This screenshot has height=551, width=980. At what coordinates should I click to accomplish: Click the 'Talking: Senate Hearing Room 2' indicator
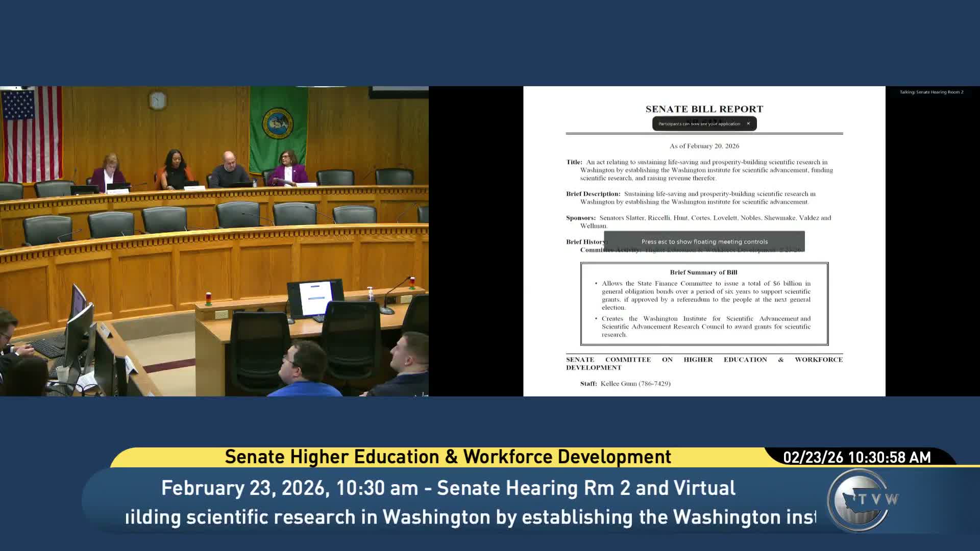(x=931, y=92)
